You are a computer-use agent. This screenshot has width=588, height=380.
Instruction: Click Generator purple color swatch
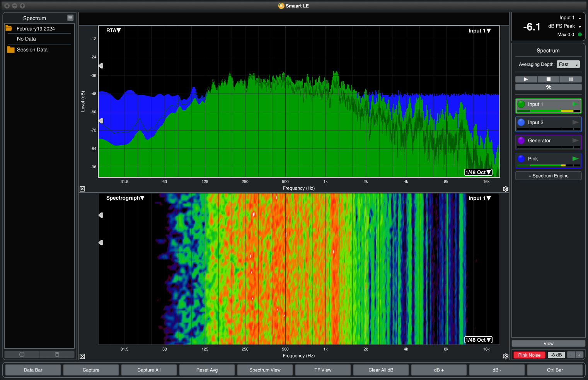pos(521,140)
